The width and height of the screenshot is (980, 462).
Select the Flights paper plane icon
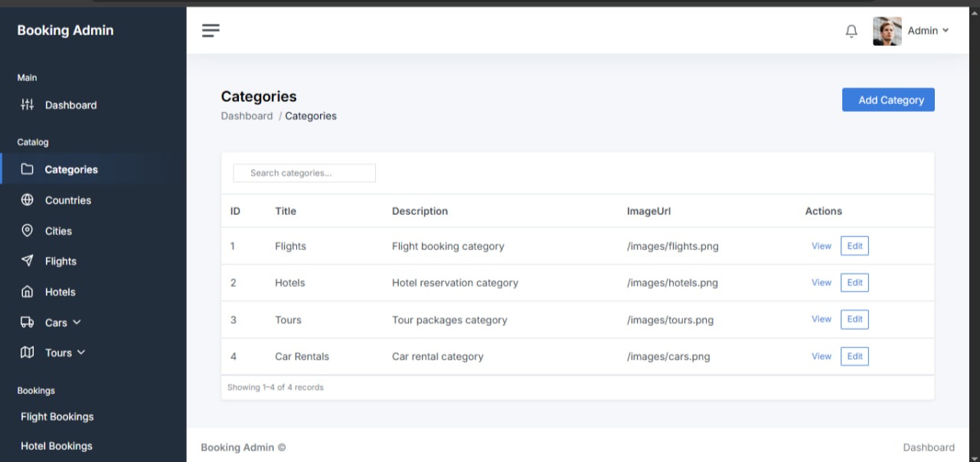coord(27,261)
